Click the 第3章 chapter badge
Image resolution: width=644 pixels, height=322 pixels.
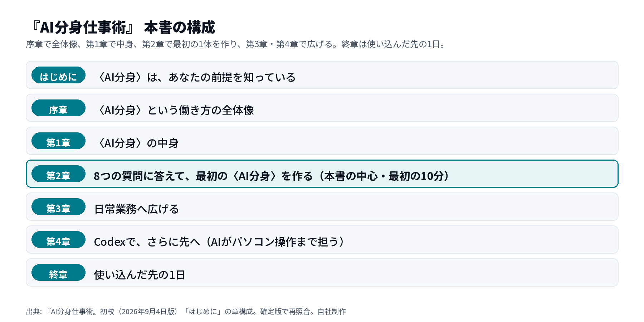click(x=58, y=207)
